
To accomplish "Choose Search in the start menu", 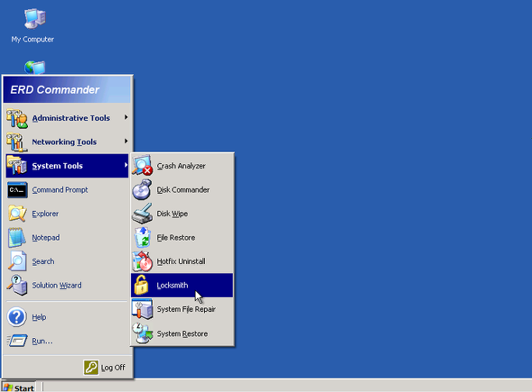I will pos(67,261).
